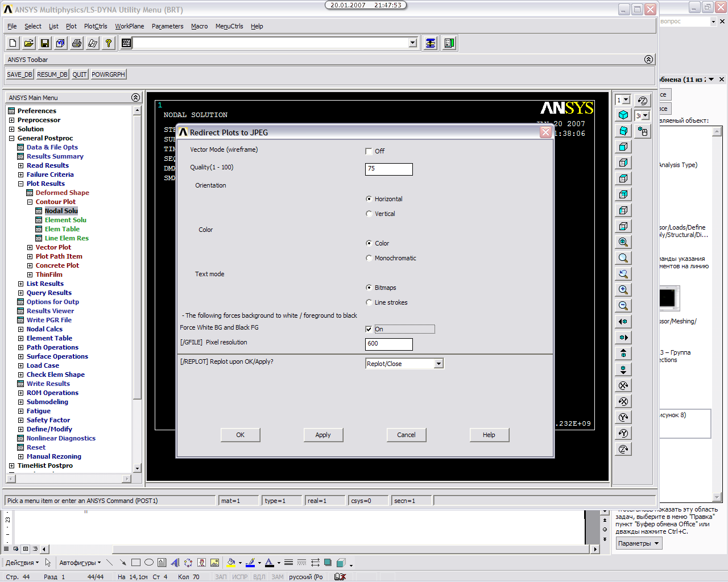Expand the Vector Plot node
The image size is (728, 582).
coord(30,247)
